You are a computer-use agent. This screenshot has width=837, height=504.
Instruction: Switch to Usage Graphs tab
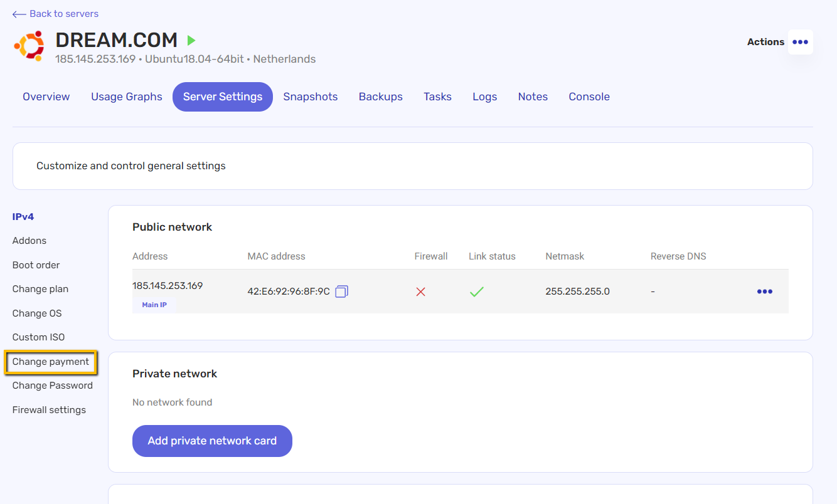(x=127, y=97)
